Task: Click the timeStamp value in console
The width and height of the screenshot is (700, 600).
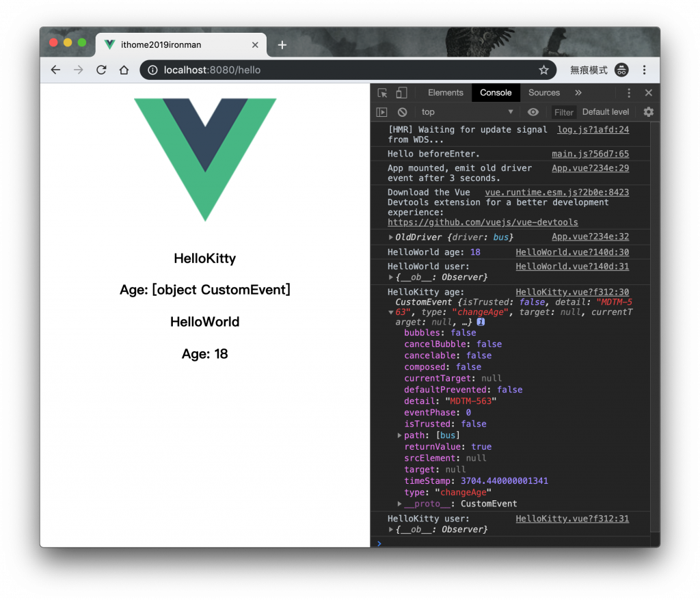Action: [504, 481]
